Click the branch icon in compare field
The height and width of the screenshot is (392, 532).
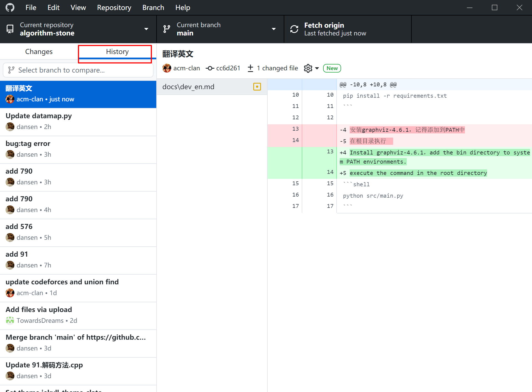click(11, 70)
